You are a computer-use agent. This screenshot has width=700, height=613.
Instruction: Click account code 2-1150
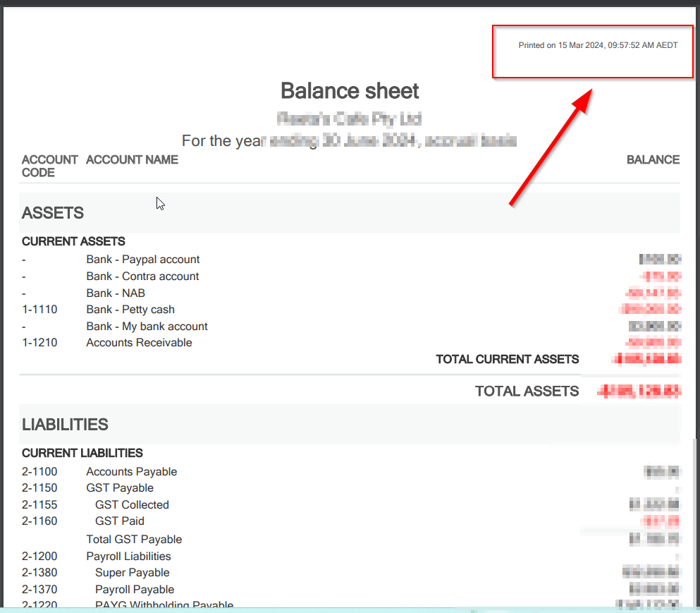39,488
